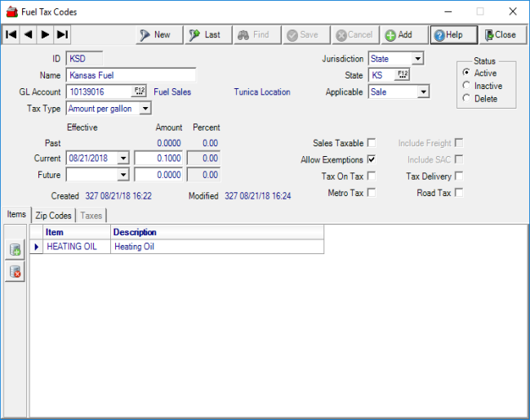Toggle the Road Tax checkbox
The image size is (530, 420).
459,193
